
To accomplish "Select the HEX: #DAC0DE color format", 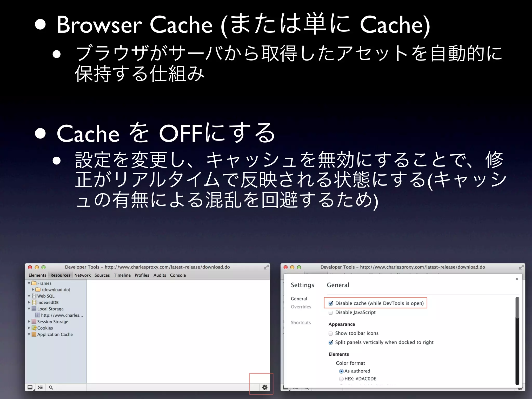I will click(341, 379).
